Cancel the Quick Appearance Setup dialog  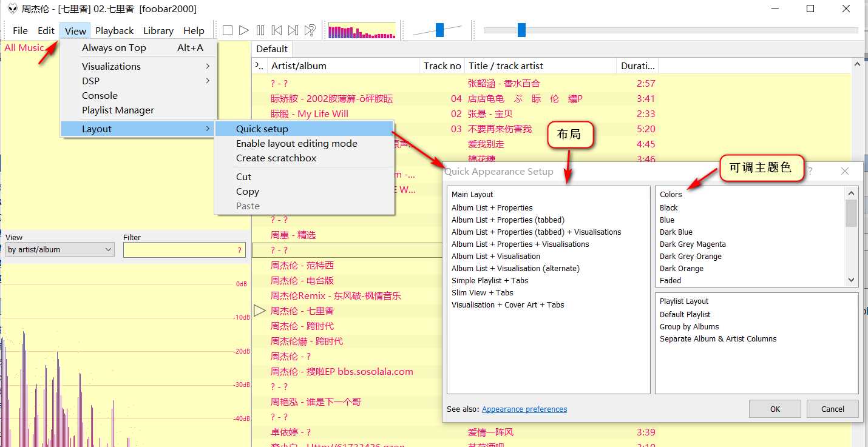coord(833,409)
